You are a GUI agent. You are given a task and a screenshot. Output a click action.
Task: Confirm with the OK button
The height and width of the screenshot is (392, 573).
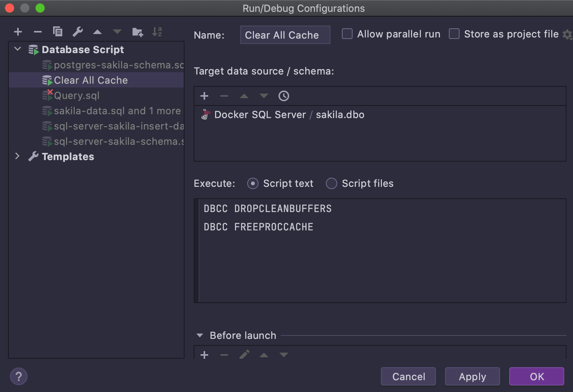[x=537, y=377]
